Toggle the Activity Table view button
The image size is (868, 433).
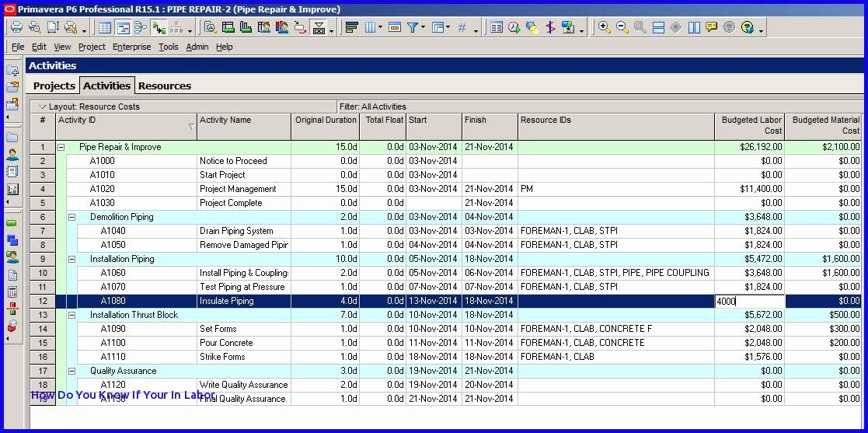106,27
